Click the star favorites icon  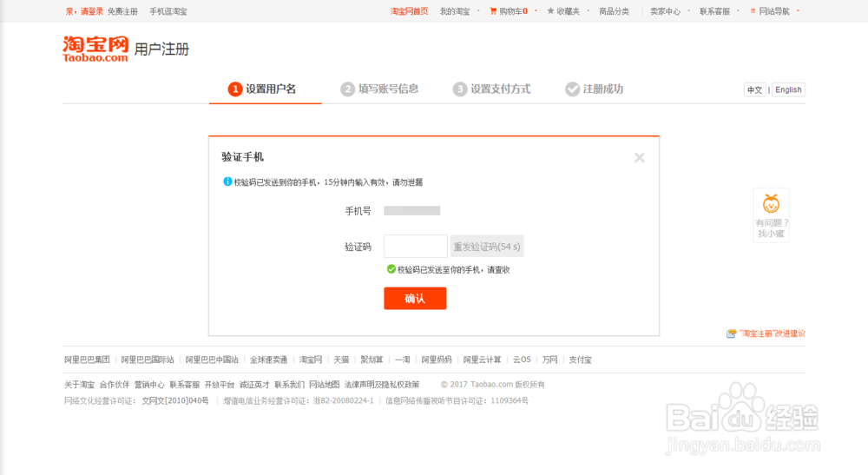(x=550, y=11)
